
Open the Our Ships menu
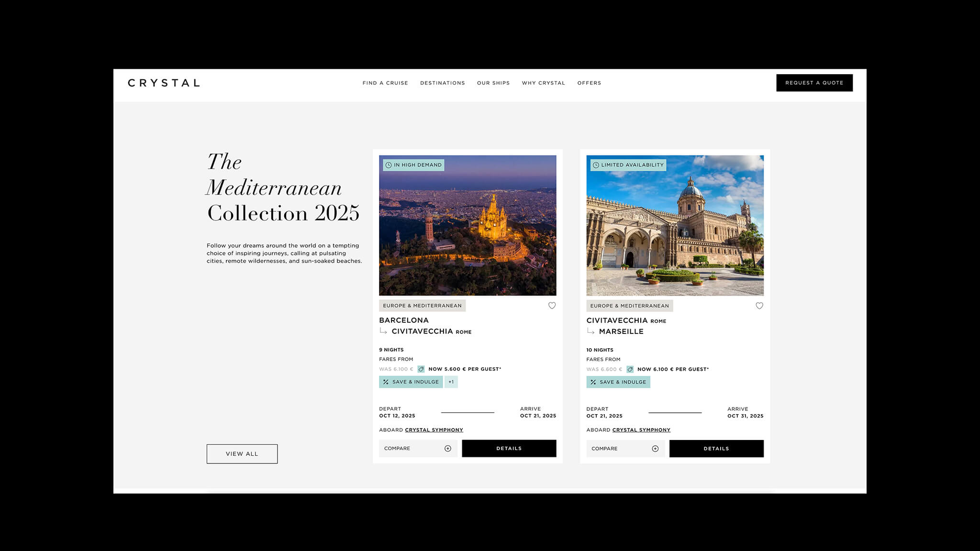[x=493, y=83]
